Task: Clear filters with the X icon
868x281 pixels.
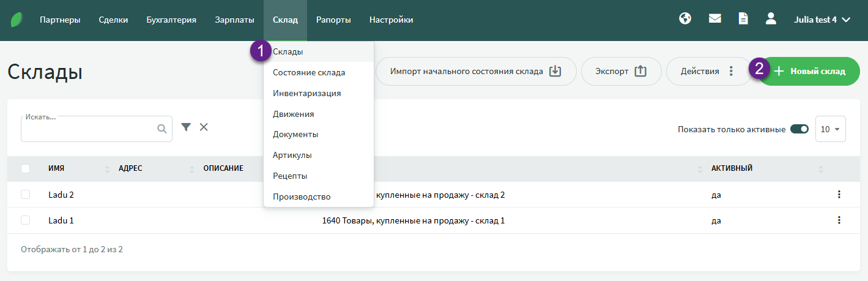Action: click(x=204, y=127)
